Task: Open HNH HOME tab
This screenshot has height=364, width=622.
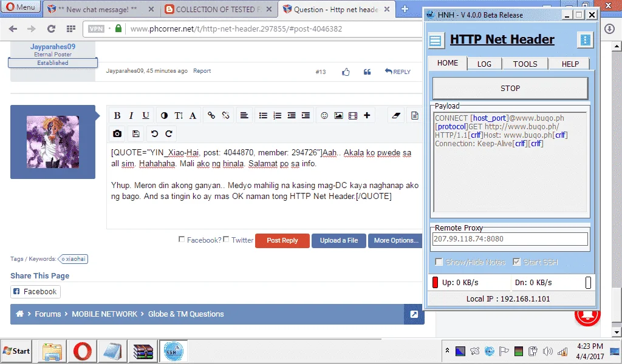Action: (448, 63)
